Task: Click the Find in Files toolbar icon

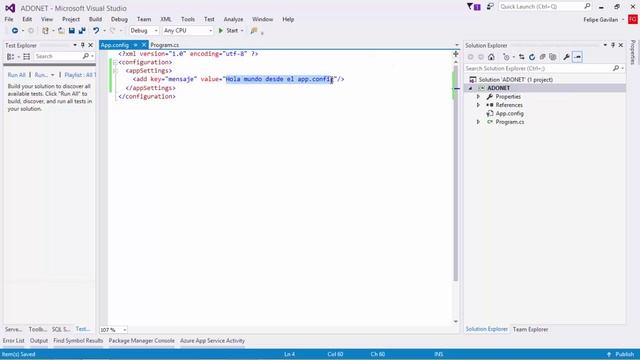Action: 254,31
